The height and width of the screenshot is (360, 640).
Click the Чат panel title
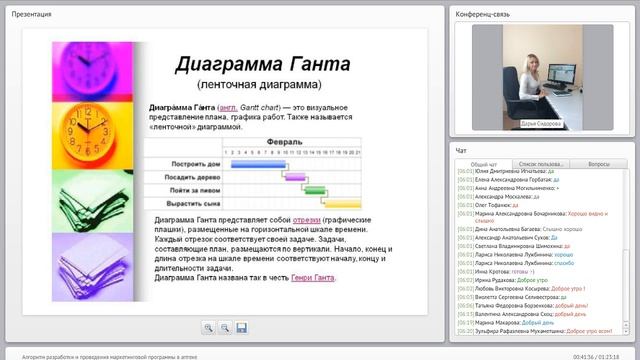pos(461,151)
